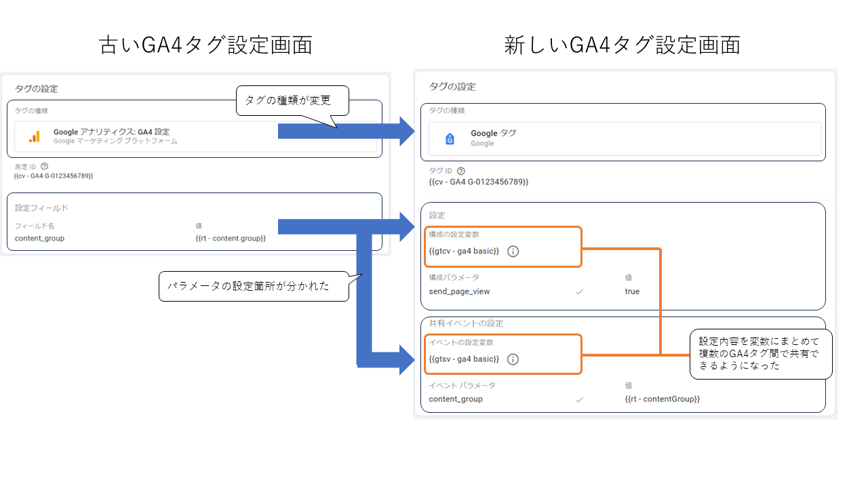
Task: Select the checkmark next to content_group parameter
Action: [x=580, y=399]
